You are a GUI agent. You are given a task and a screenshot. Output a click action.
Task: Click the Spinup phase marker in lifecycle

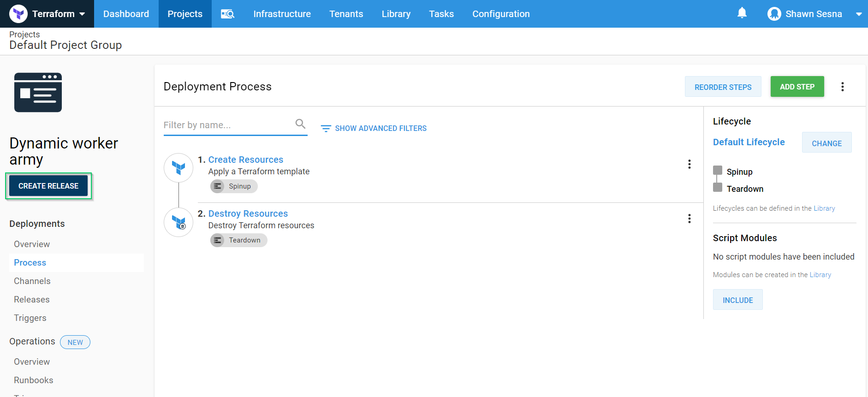tap(718, 171)
